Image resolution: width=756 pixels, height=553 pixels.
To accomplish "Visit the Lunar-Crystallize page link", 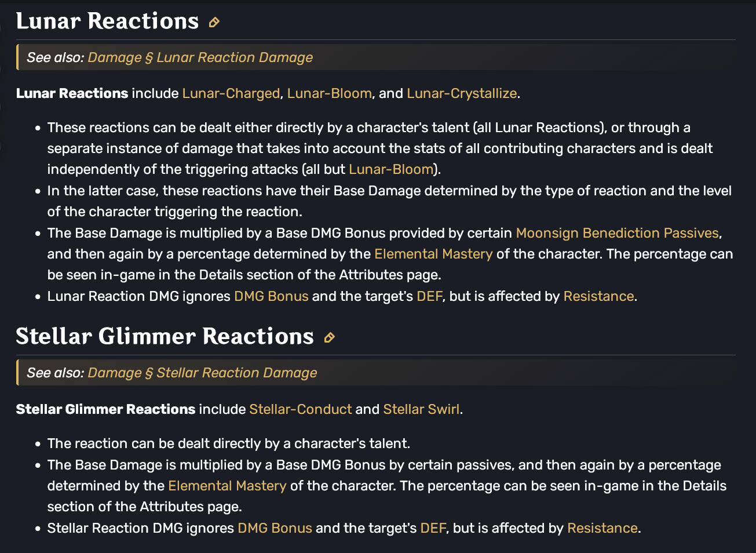I will pyautogui.click(x=462, y=93).
